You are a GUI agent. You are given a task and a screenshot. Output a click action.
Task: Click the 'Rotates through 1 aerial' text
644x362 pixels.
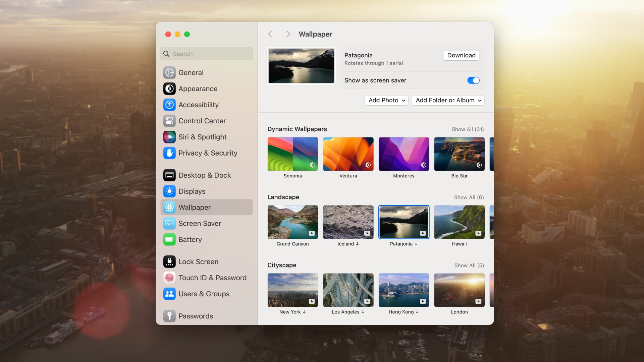pos(374,63)
